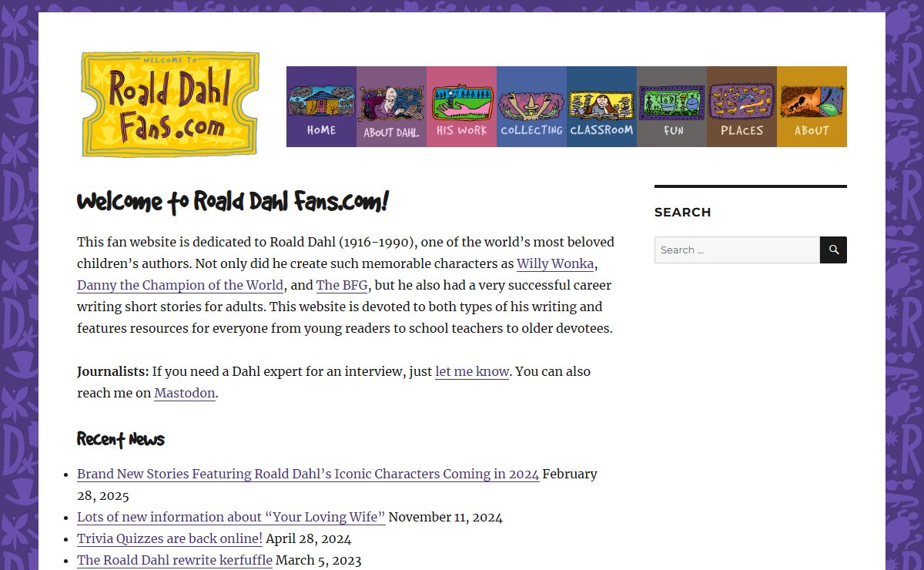The image size is (924, 570).
Task: Click the 'let me know' contact link
Action: pyautogui.click(x=472, y=371)
